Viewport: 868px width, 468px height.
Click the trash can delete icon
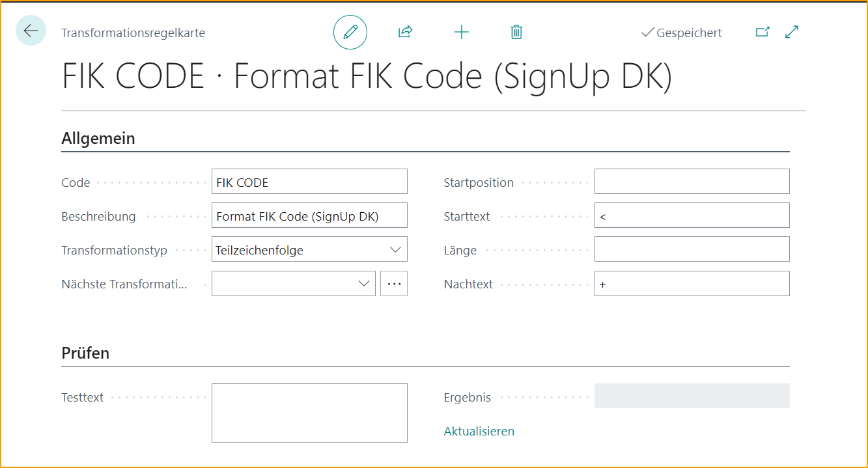516,33
